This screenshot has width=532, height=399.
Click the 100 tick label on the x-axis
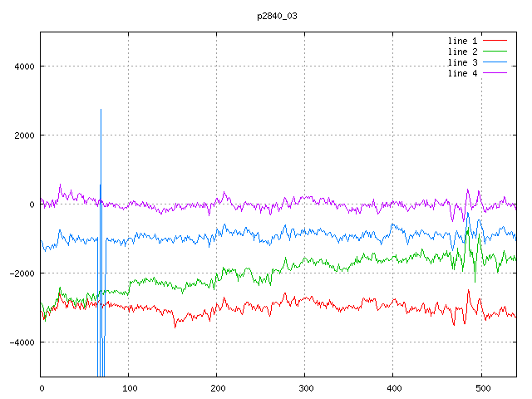[x=129, y=387]
